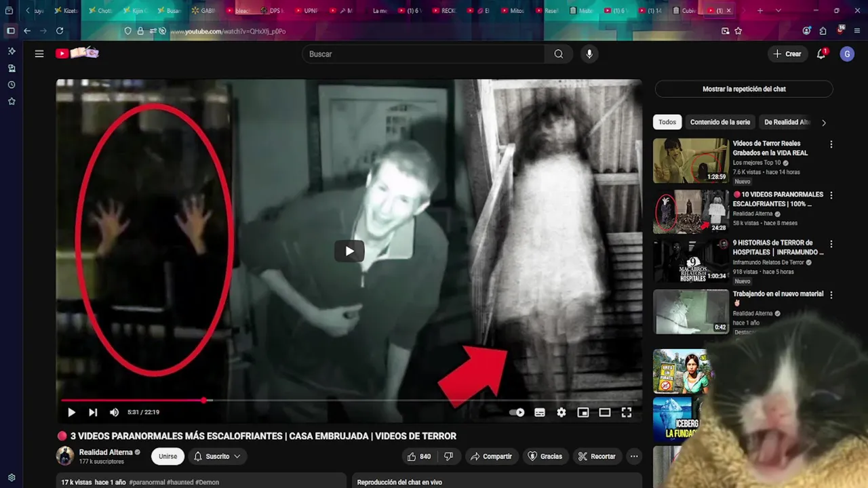This screenshot has width=868, height=488.
Task: Click the #Demon hashtag
Action: coord(208,483)
